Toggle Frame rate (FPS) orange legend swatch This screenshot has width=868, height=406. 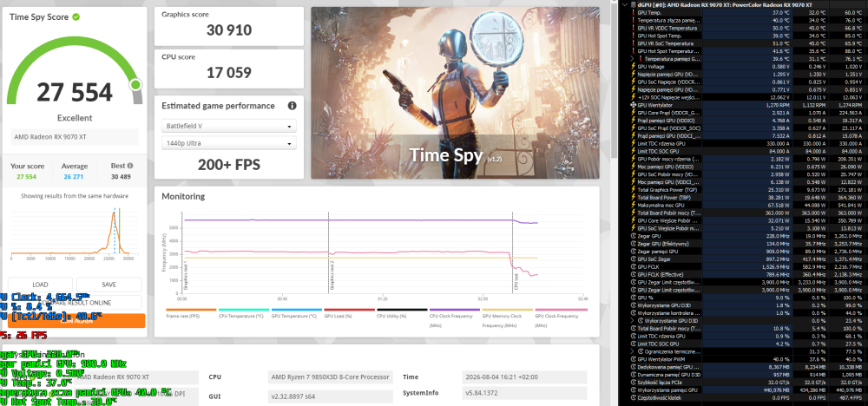click(191, 310)
